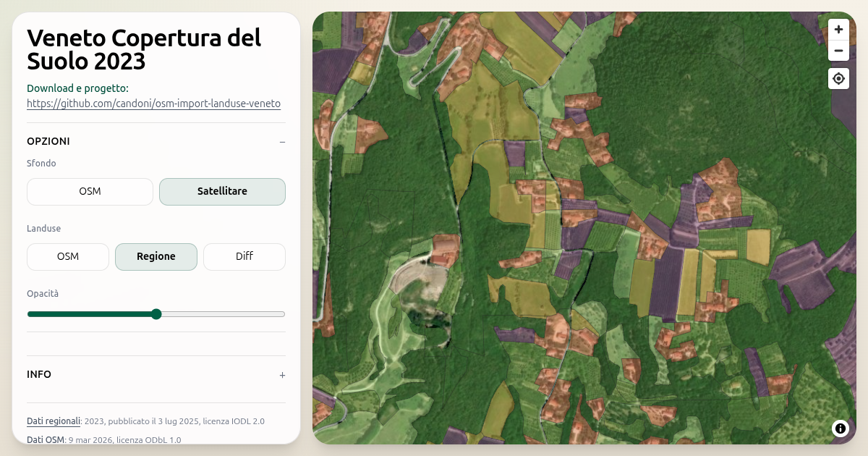
Task: Open the GitHub project repository link
Action: click(x=153, y=104)
